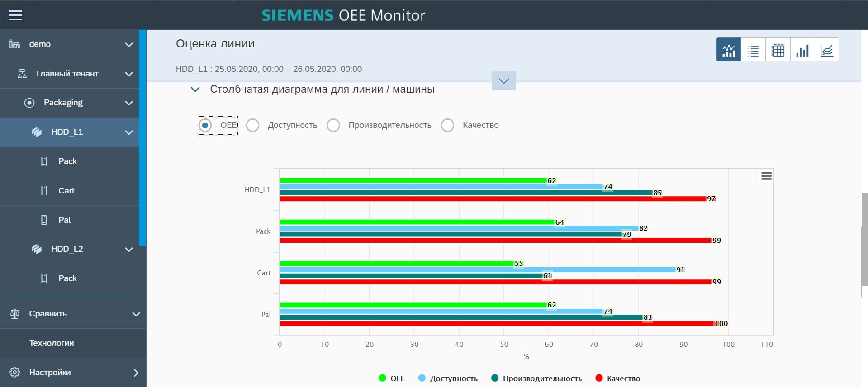
Task: Switch to the table grid view
Action: click(x=778, y=49)
